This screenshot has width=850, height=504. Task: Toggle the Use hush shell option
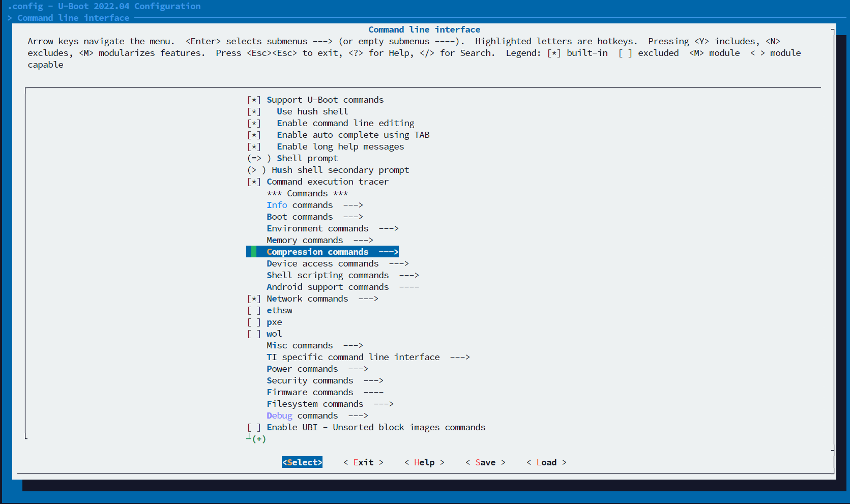click(x=254, y=111)
